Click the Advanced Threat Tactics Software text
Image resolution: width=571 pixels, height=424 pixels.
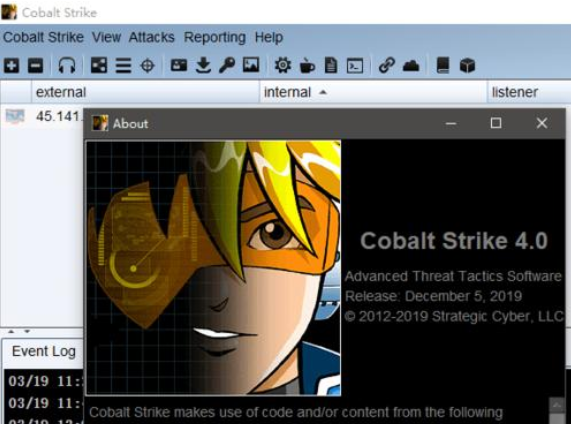tap(453, 276)
